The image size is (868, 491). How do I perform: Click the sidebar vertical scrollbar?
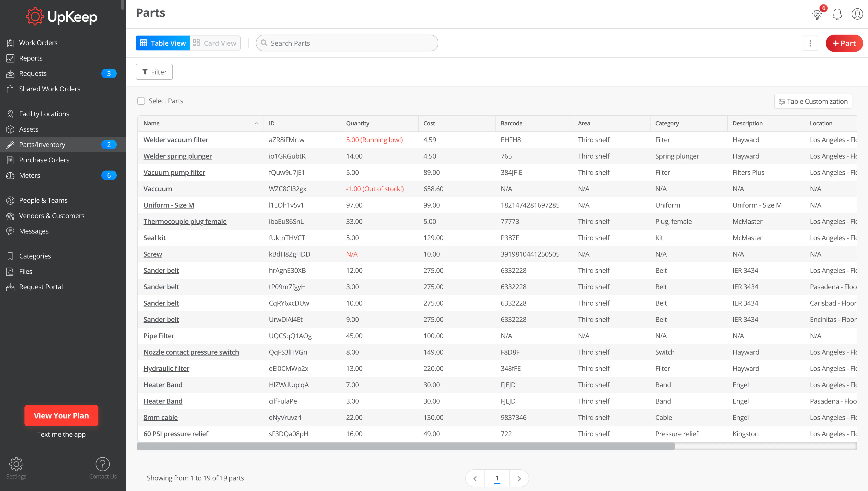pos(123,5)
